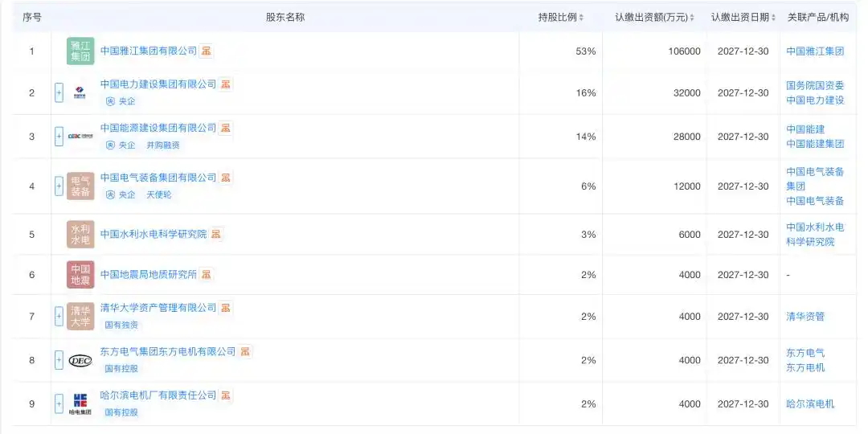Click the DEC logo for 东方电机
This screenshot has height=434, width=868.
(x=80, y=360)
